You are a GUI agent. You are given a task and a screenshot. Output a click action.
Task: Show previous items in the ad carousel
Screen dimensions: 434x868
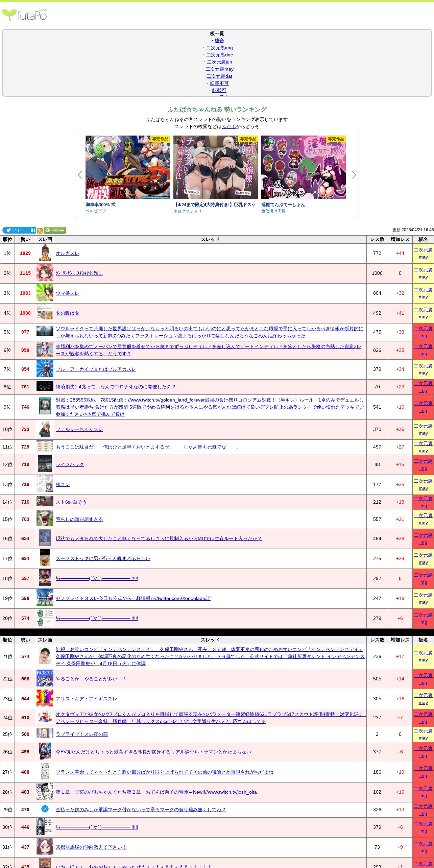tap(80, 175)
